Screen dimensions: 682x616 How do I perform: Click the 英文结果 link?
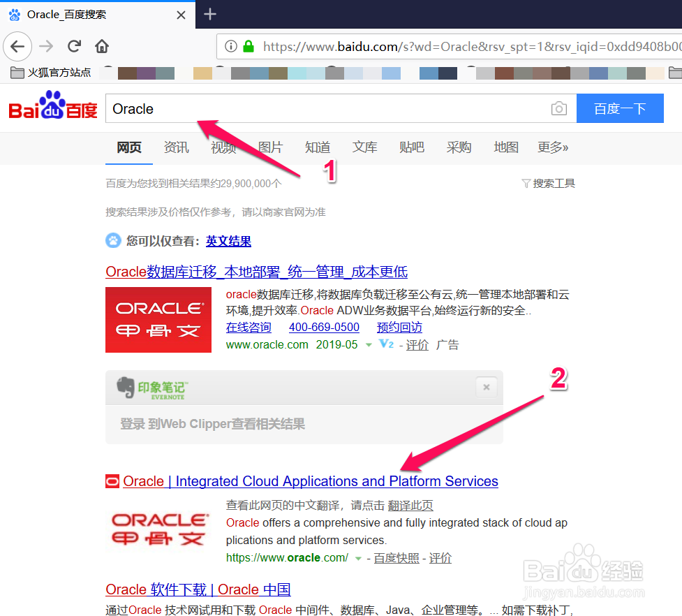point(228,241)
